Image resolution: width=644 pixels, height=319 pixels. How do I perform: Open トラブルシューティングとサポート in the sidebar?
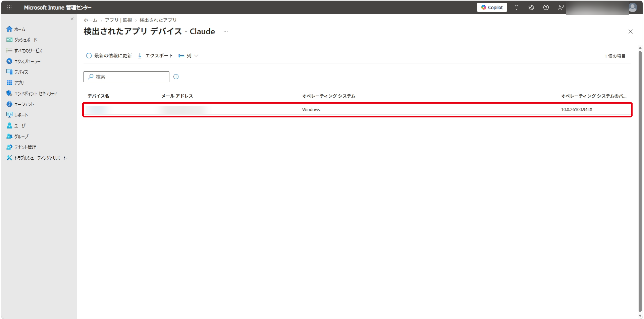pyautogui.click(x=37, y=158)
